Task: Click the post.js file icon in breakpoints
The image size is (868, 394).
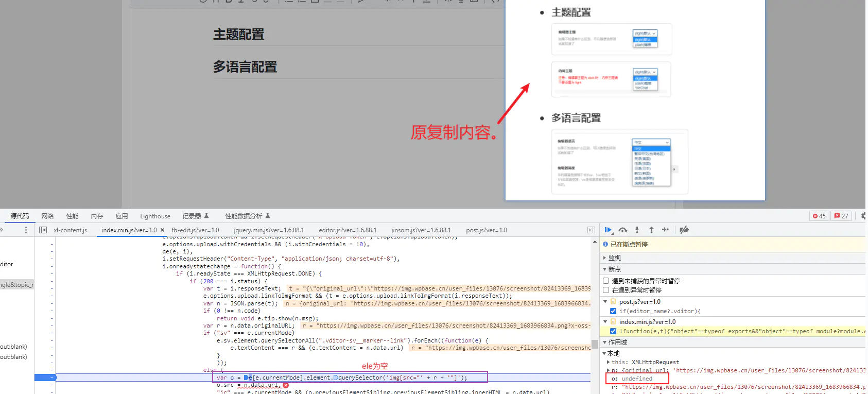Action: pyautogui.click(x=613, y=302)
